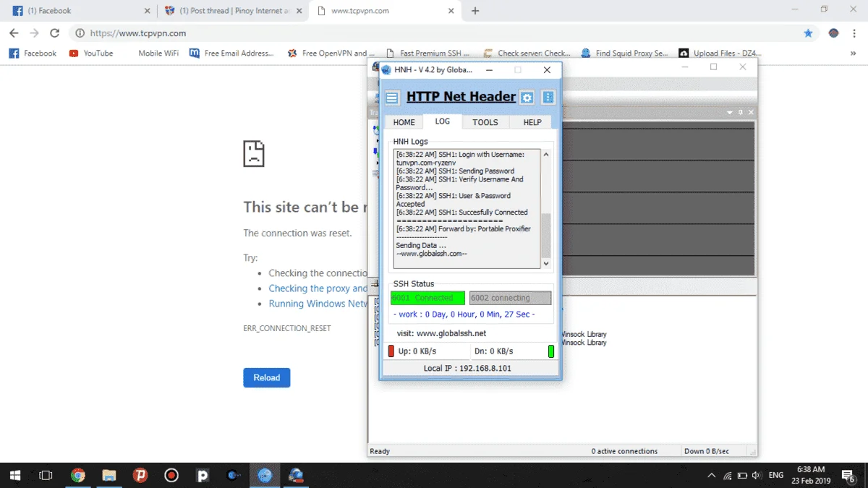The image size is (868, 488).
Task: Show hidden tray icons chevron
Action: point(712,476)
